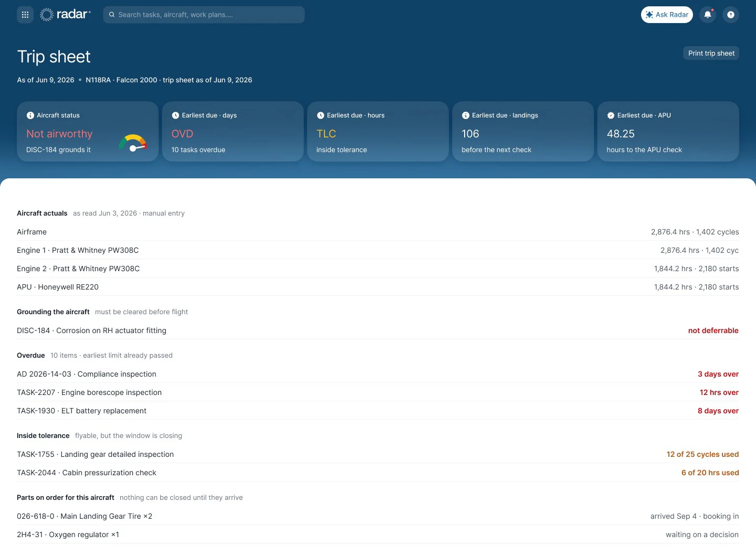Viewport: 756px width, 556px height.
Task: Click the '8 days over' value
Action: pos(718,411)
